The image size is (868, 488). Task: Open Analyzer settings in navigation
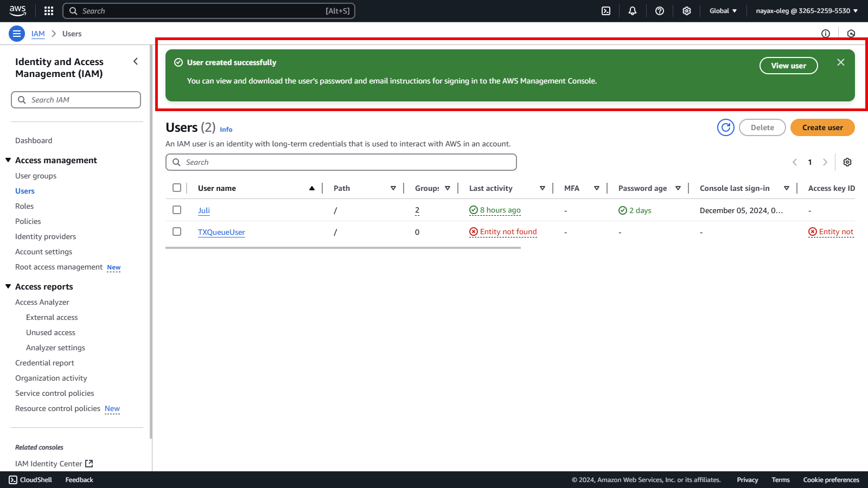55,348
